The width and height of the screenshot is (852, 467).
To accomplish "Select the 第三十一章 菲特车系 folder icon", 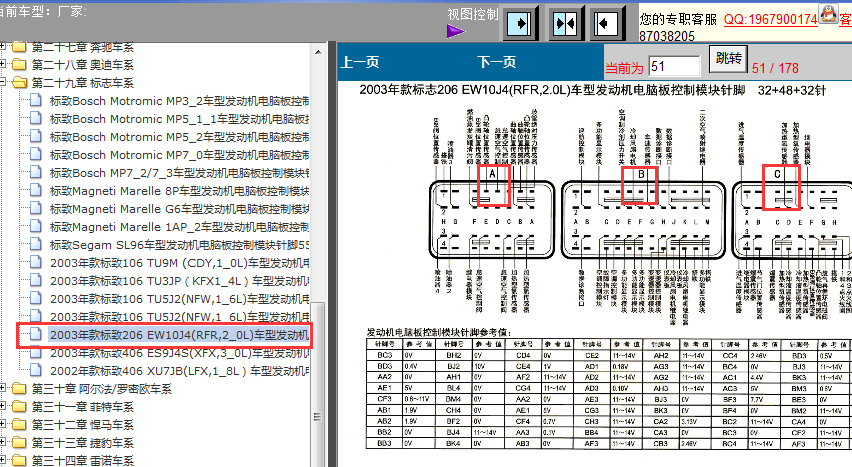I will tap(19, 407).
